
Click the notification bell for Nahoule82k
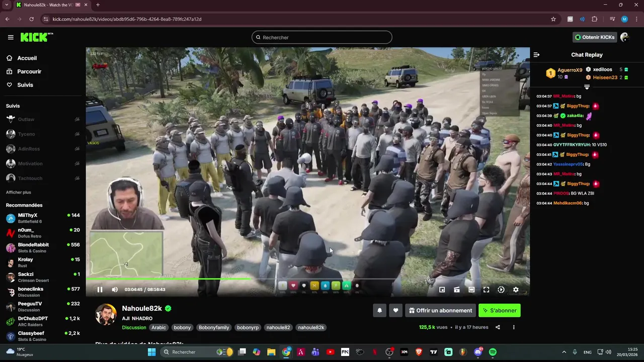pos(380,311)
